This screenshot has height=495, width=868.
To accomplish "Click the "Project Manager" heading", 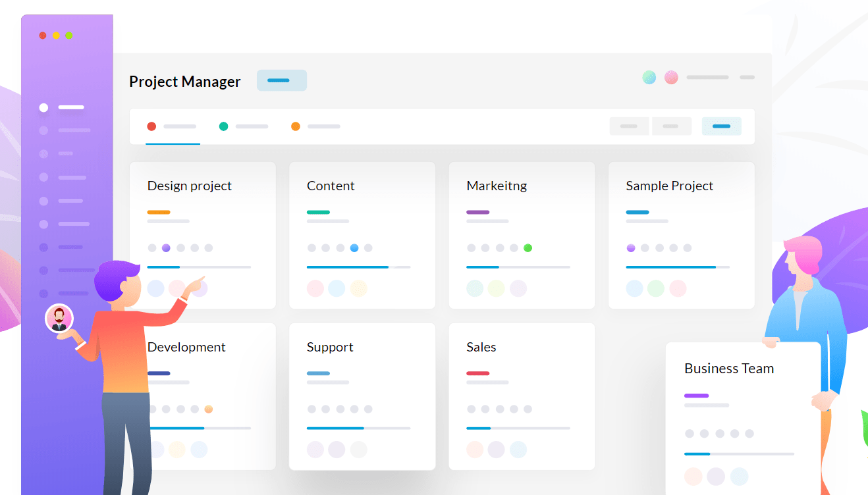I will tap(185, 82).
